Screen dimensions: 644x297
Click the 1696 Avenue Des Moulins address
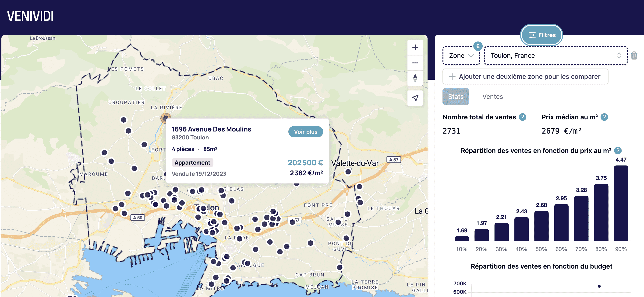[211, 129]
